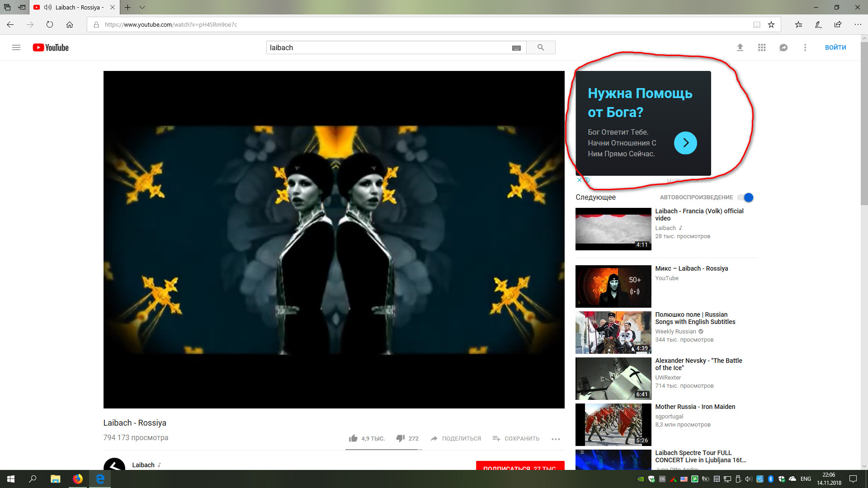
Task: Launch Firefox from the taskbar
Action: coord(78,479)
